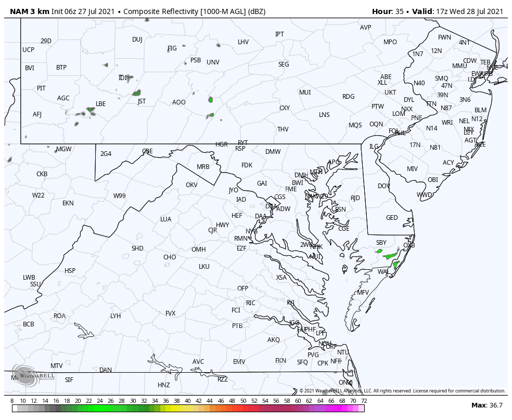Select the Init 06z 27 Jul 2021 text
512x420 pixels.
83,11
